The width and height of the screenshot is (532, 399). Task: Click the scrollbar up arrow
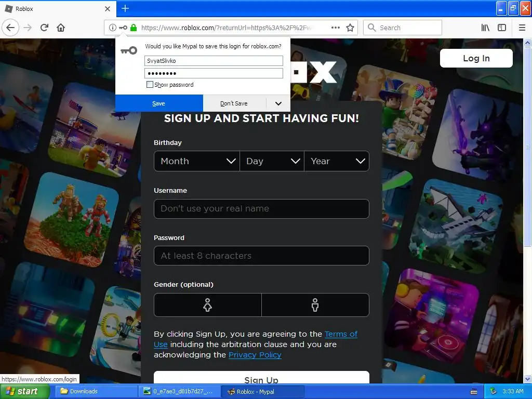528,43
